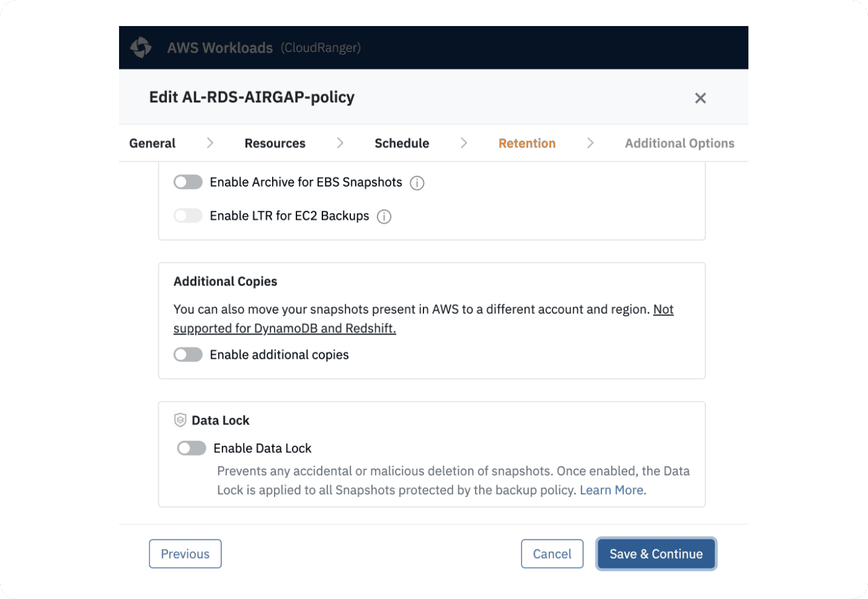
Task: Close the Edit policy dialog
Action: (x=701, y=98)
